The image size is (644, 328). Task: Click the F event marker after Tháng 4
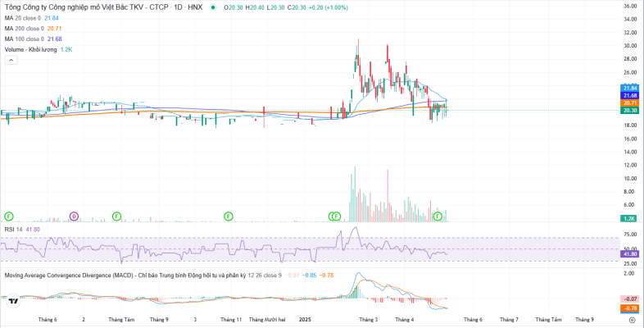coord(438,216)
